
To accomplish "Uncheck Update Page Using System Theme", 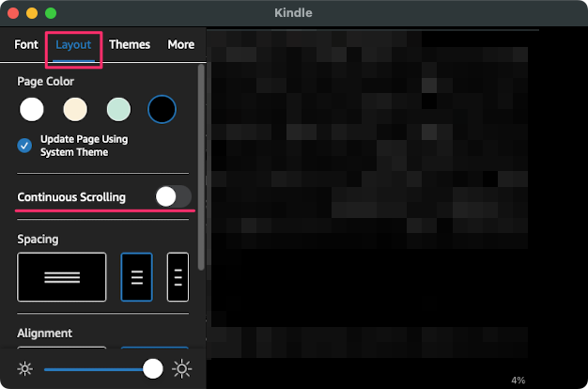I will pyautogui.click(x=24, y=146).
